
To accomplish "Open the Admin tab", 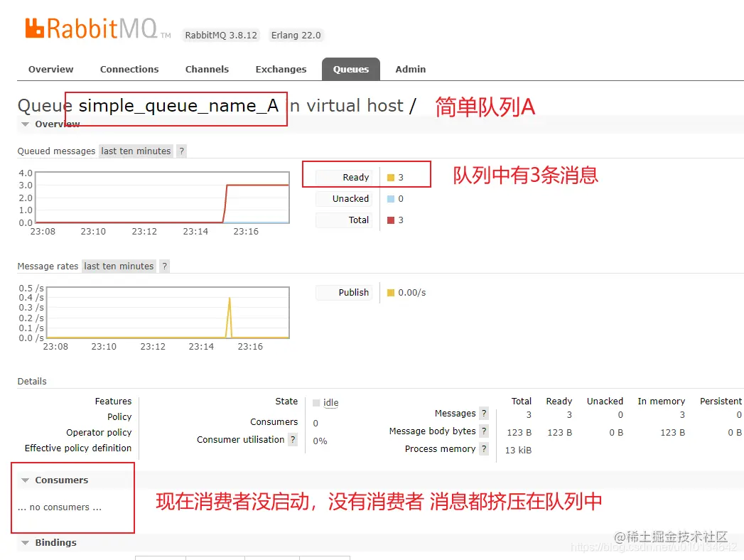I will (411, 69).
